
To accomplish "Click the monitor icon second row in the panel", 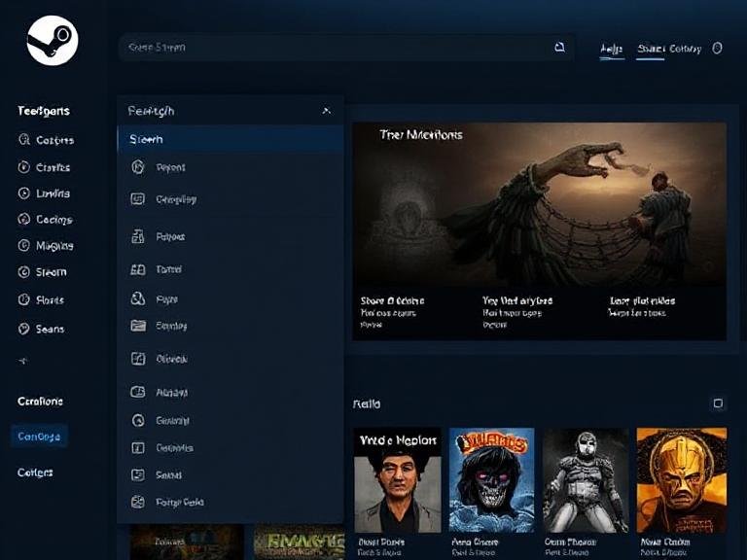I will click(x=231, y=199).
